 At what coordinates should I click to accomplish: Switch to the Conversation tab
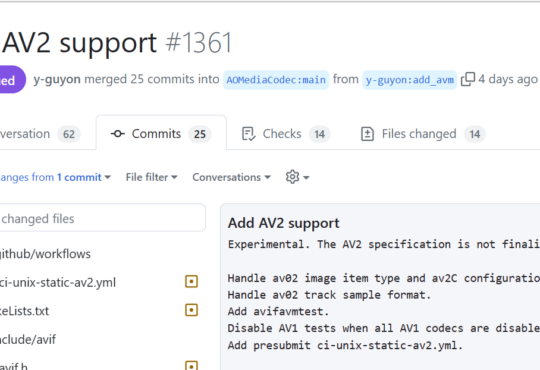(40, 134)
